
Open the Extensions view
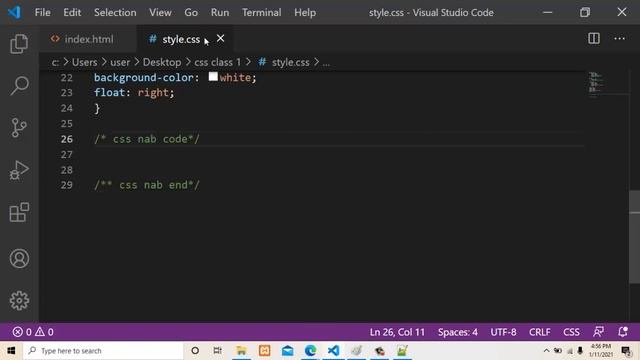tap(19, 212)
